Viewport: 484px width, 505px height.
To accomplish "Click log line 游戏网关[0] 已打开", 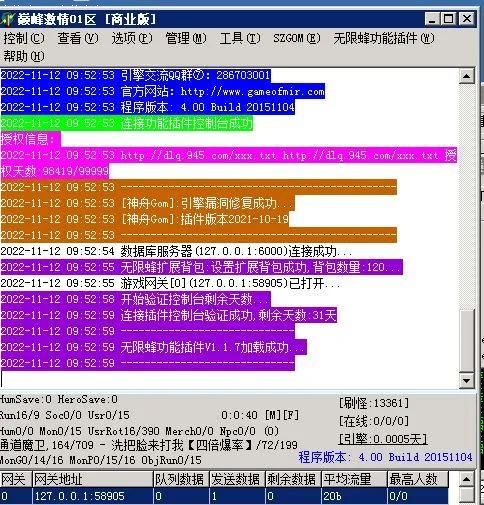I will click(x=170, y=283).
